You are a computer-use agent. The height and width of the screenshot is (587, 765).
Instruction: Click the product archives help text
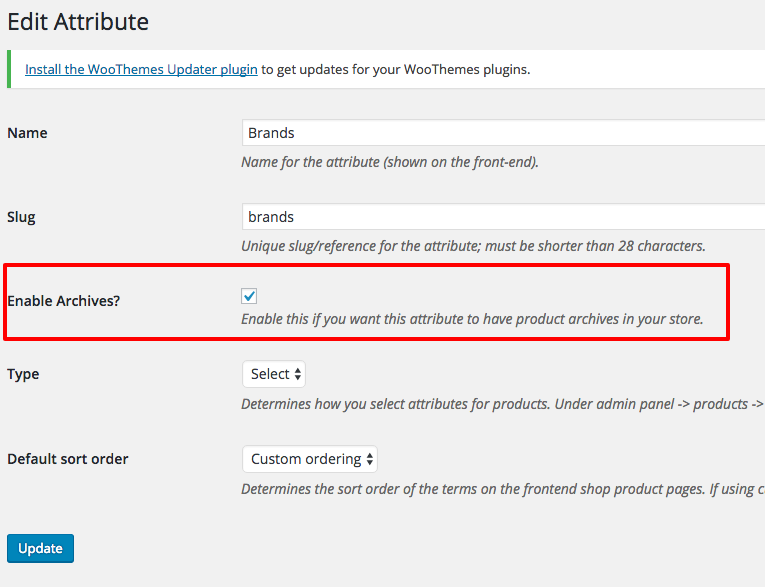[472, 319]
